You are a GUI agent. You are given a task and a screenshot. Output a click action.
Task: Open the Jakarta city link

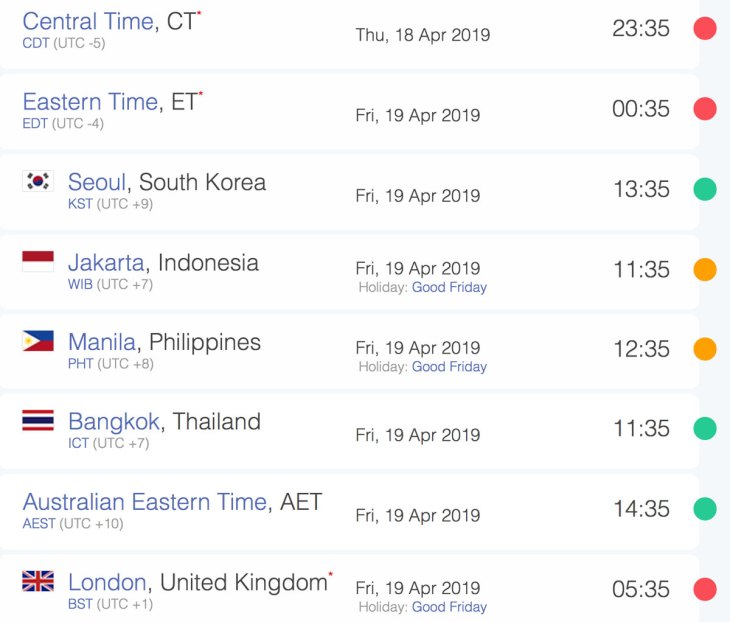click(x=106, y=263)
